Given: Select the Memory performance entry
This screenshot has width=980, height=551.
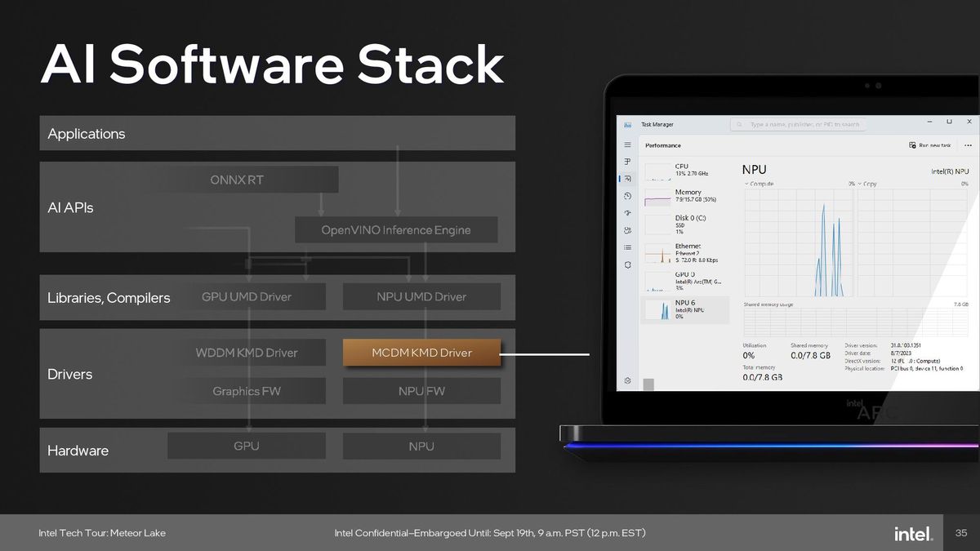Looking at the screenshot, I should click(684, 197).
